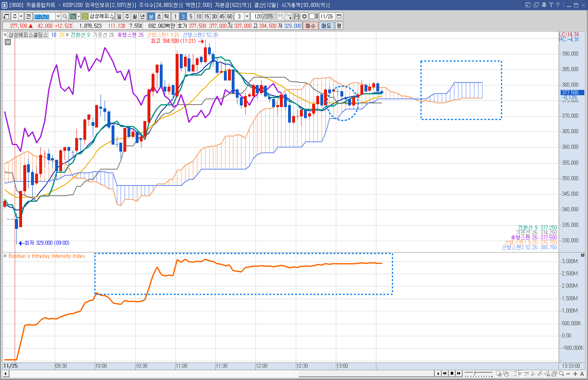Click the rewind button in bottom toolbar
This screenshot has height=380, width=588.
coord(445,373)
